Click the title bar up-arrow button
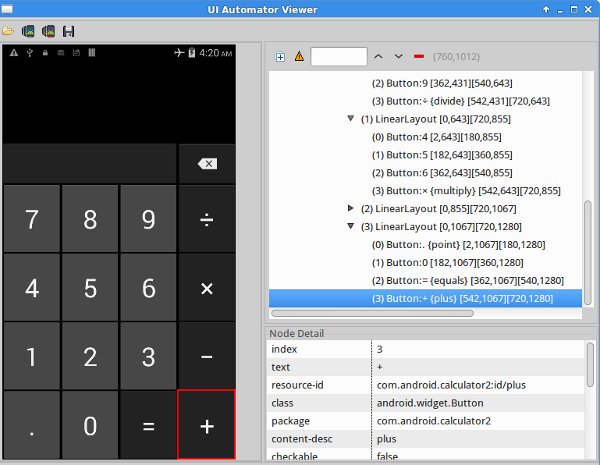 [x=546, y=9]
